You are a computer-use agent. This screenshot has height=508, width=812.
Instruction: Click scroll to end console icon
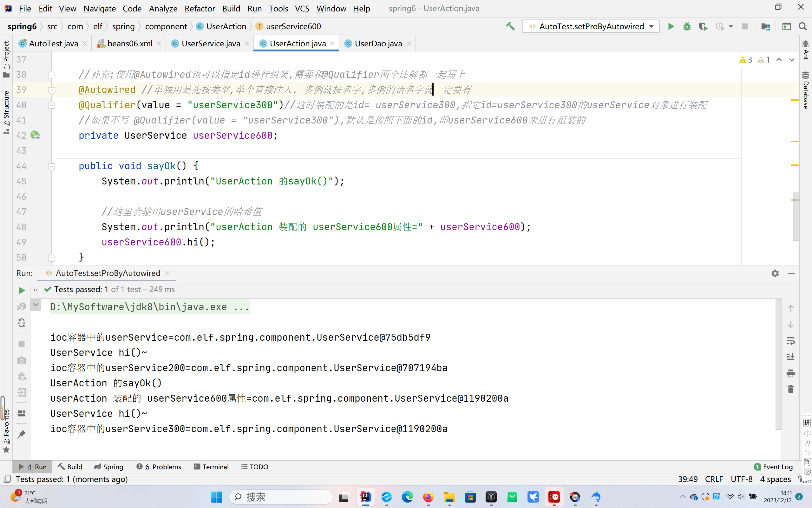tap(790, 357)
